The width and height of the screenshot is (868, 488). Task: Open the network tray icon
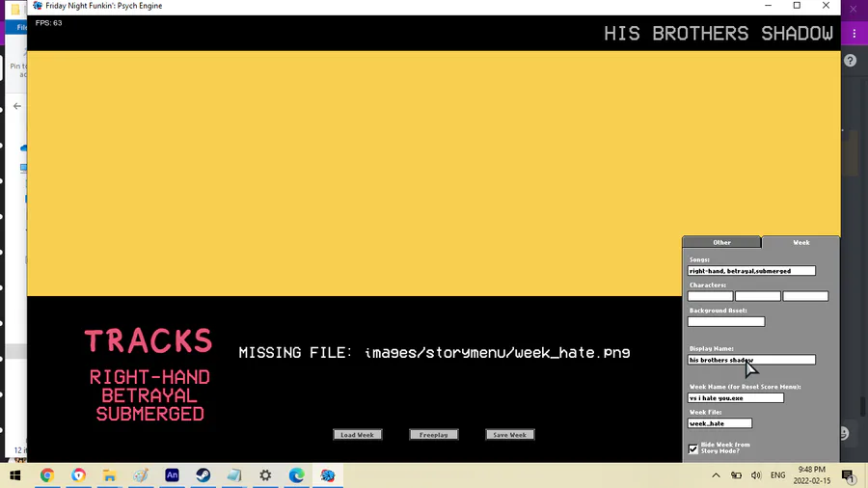[x=736, y=475]
